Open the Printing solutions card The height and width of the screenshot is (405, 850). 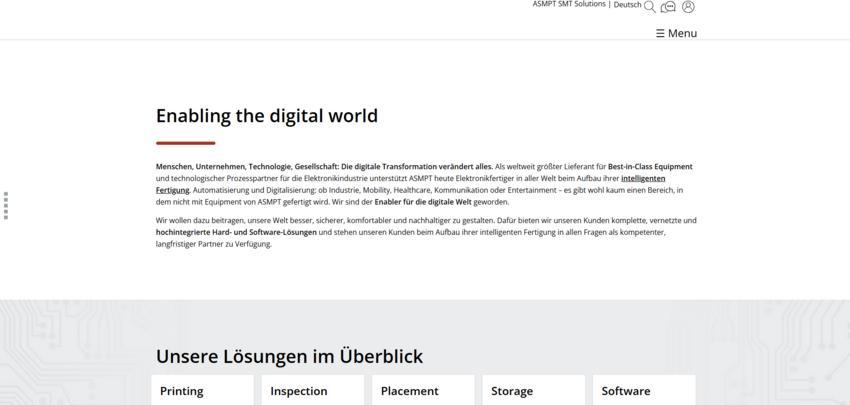202,390
